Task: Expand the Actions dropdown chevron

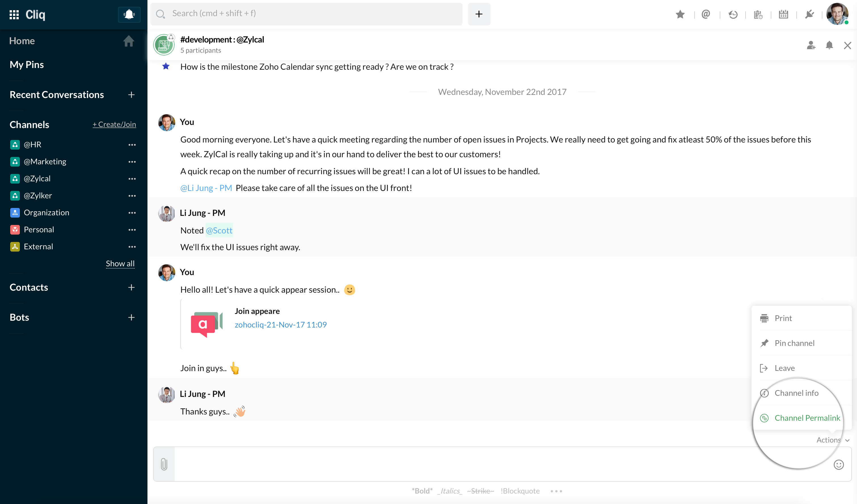Action: coord(847,440)
